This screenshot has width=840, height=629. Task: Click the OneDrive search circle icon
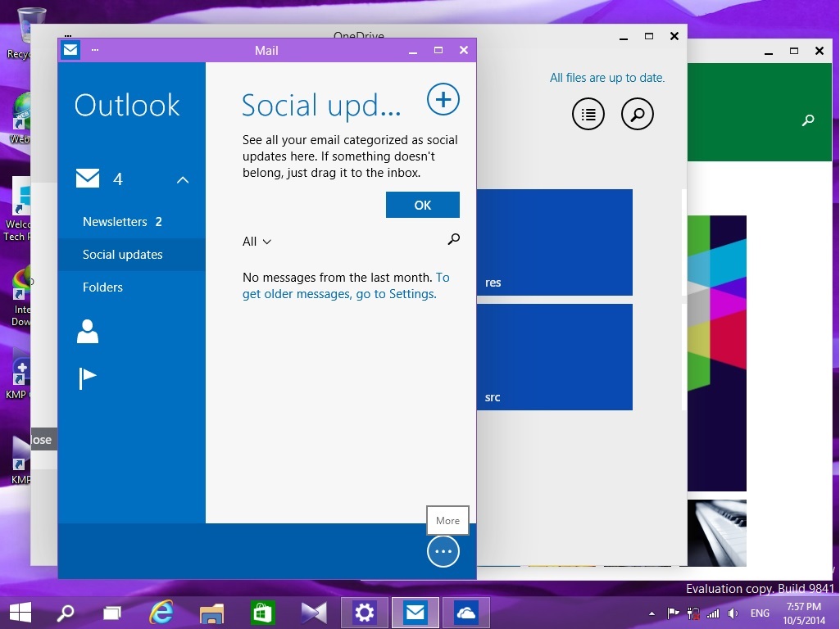pos(637,114)
